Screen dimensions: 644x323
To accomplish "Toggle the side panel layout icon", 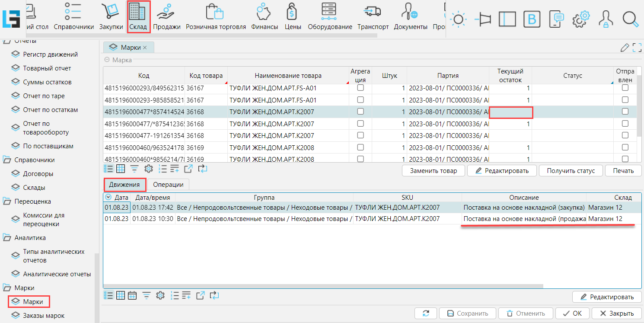I will coord(507,19).
